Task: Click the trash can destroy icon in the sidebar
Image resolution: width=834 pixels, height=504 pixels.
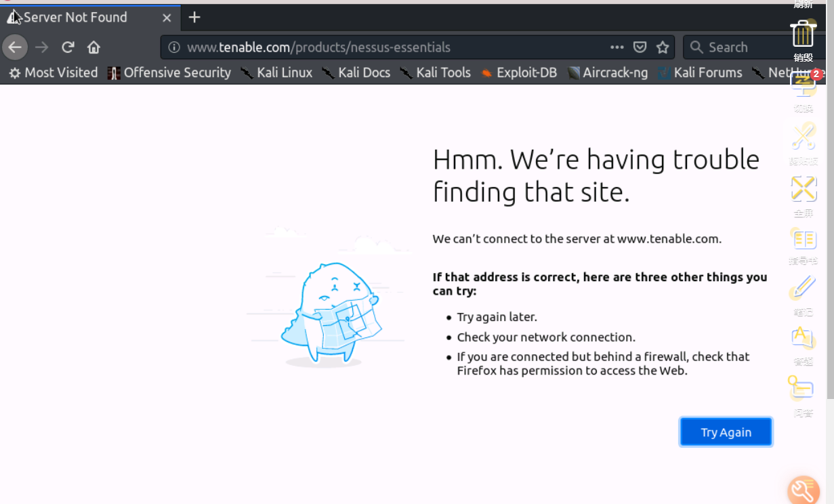Action: 803,34
